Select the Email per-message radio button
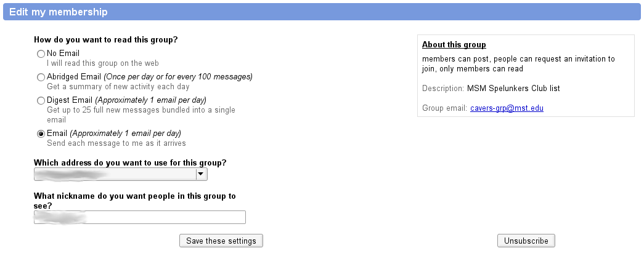 41,134
